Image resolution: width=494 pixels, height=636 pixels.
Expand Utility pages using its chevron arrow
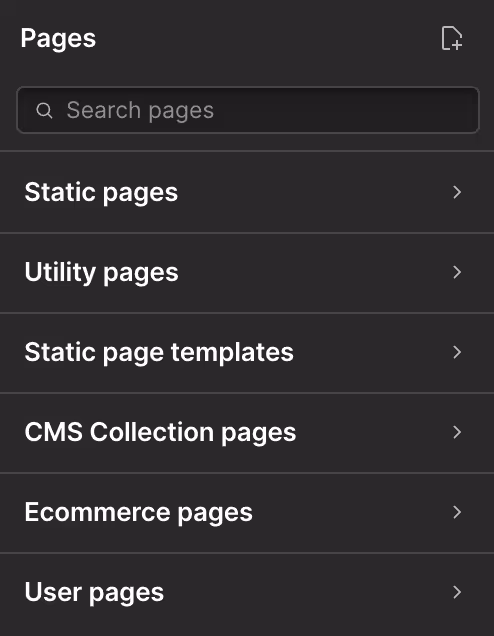(457, 272)
